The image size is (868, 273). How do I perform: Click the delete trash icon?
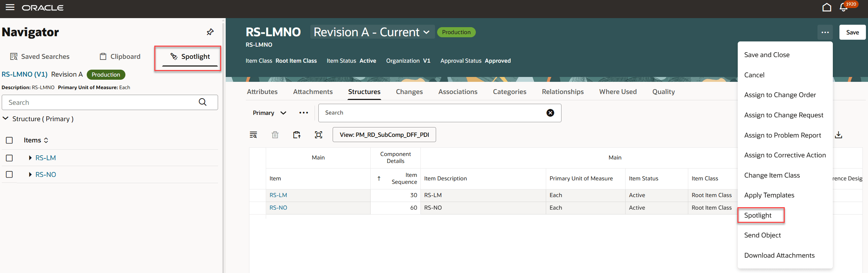[x=275, y=135]
